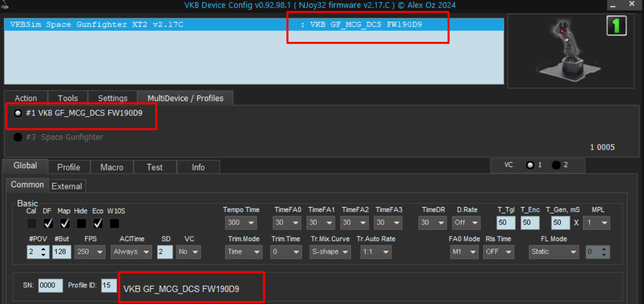Select VC radio option 2

click(556, 165)
